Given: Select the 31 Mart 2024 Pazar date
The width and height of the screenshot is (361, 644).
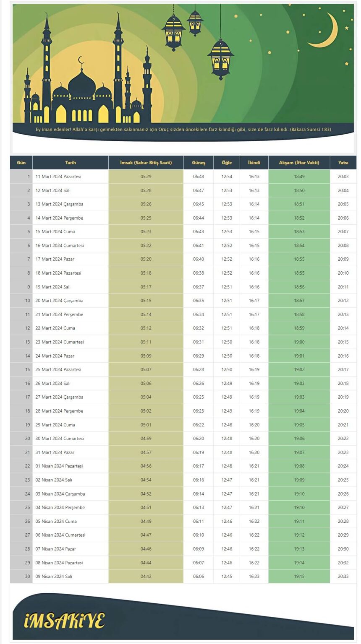Looking at the screenshot, I should [x=55, y=452].
